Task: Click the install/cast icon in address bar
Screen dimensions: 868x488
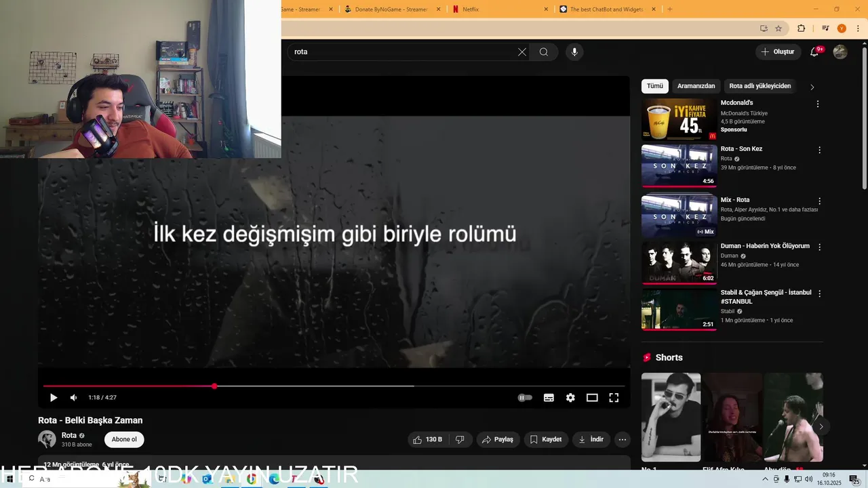Action: [x=764, y=28]
